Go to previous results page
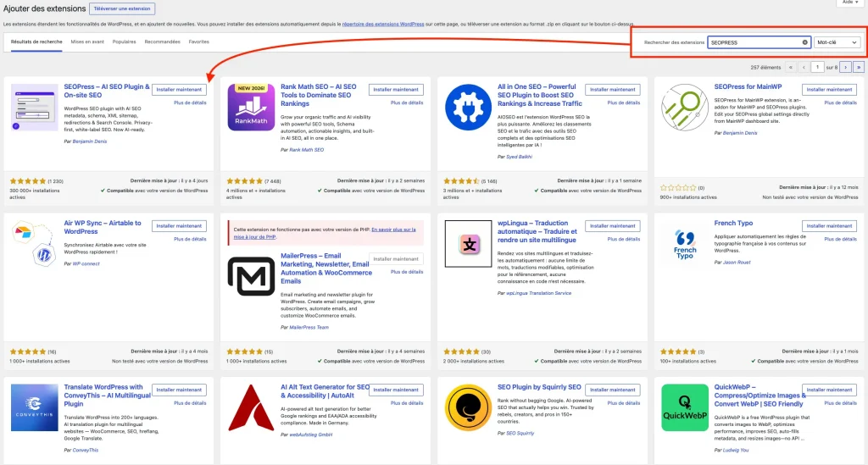 coord(804,67)
